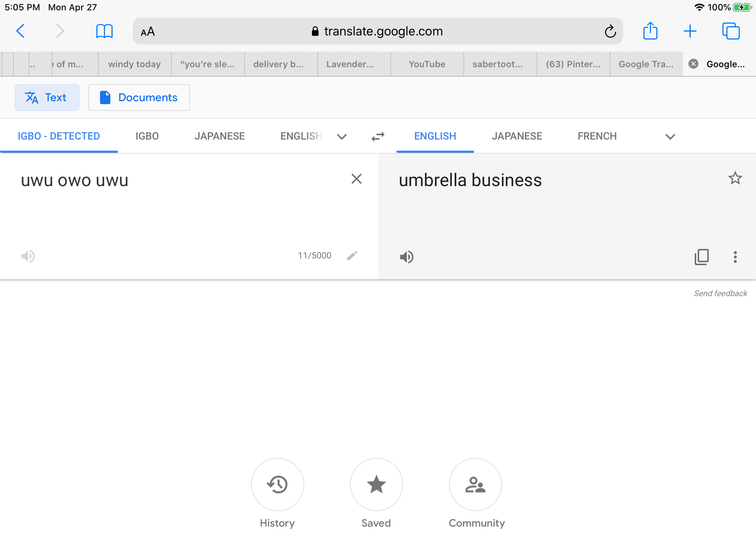Copy the translation to clipboard

[701, 257]
